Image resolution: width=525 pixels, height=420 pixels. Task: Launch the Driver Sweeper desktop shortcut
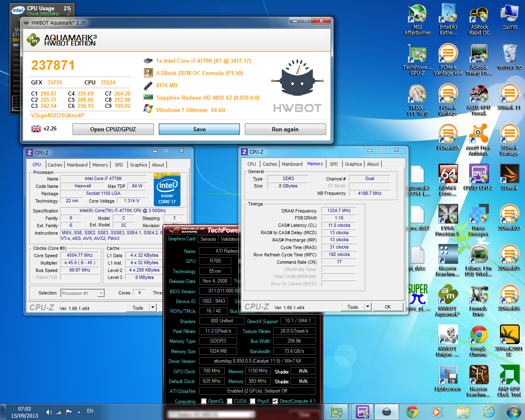(x=479, y=220)
